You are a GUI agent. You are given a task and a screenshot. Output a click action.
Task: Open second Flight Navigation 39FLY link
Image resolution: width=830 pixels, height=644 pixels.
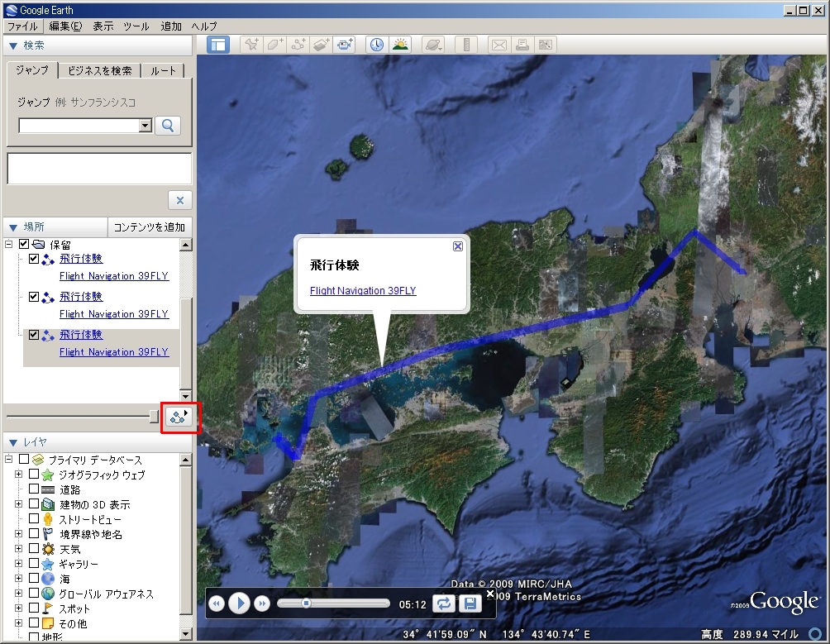114,314
